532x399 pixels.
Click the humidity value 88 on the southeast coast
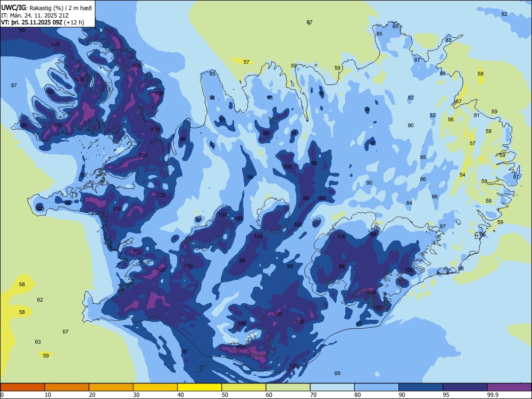pos(461,269)
